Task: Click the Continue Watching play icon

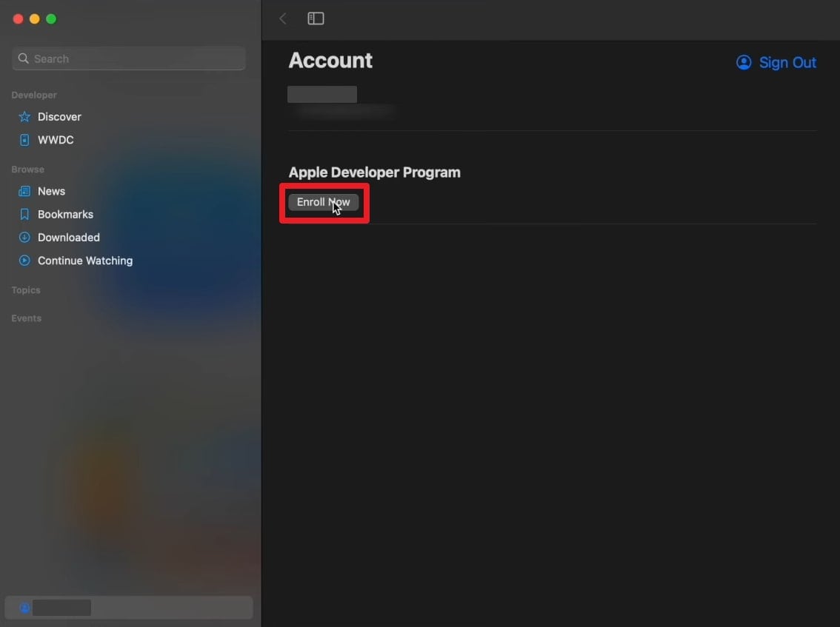Action: [24, 261]
